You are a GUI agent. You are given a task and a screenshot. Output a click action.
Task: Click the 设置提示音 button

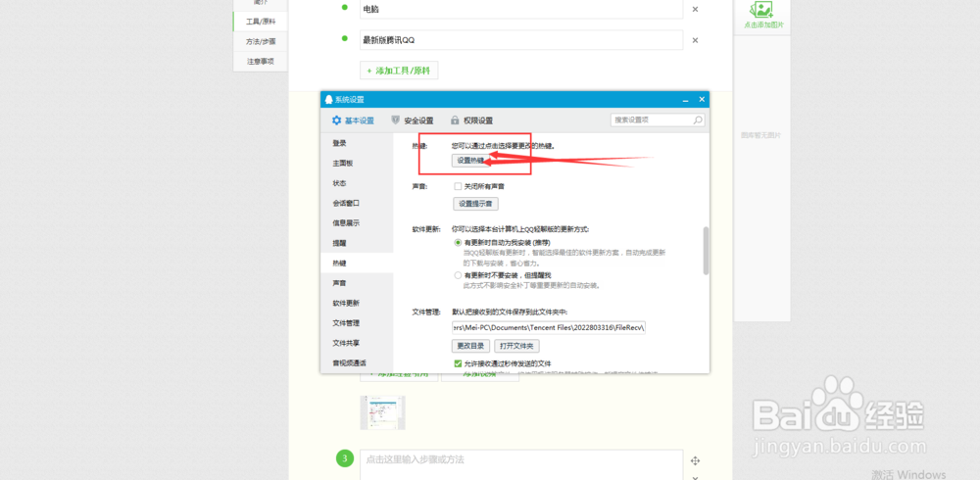pos(475,204)
